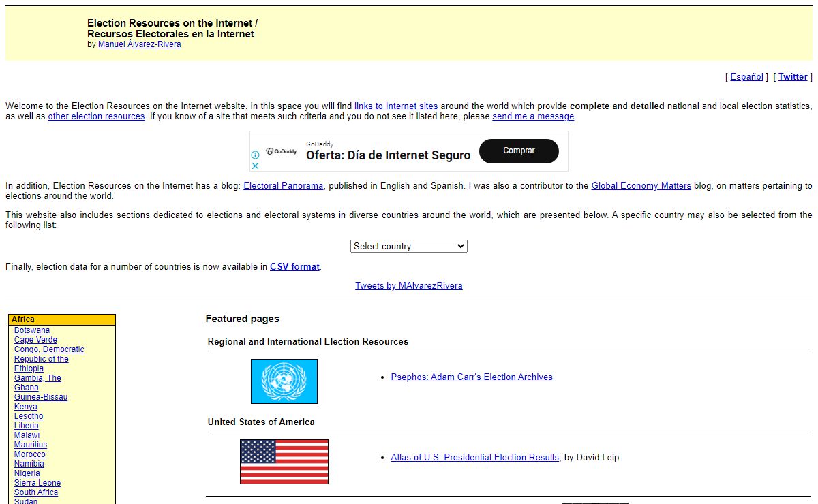Open Psephos: Adam Carr's Election Archives

pyautogui.click(x=472, y=377)
